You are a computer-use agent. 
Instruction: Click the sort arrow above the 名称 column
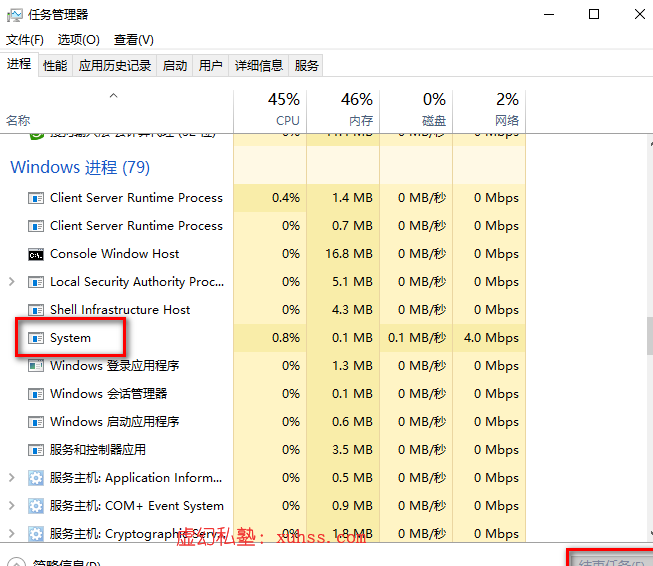113,96
